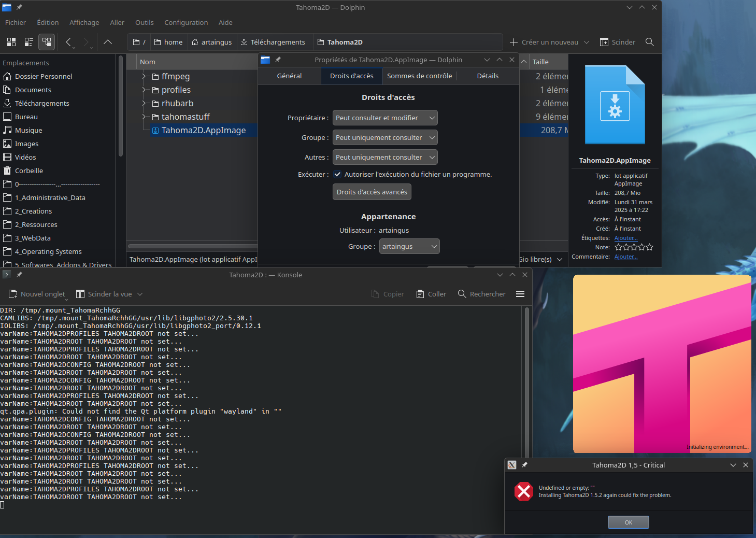Go up one folder in Dolphin
756x538 pixels.
click(x=108, y=42)
